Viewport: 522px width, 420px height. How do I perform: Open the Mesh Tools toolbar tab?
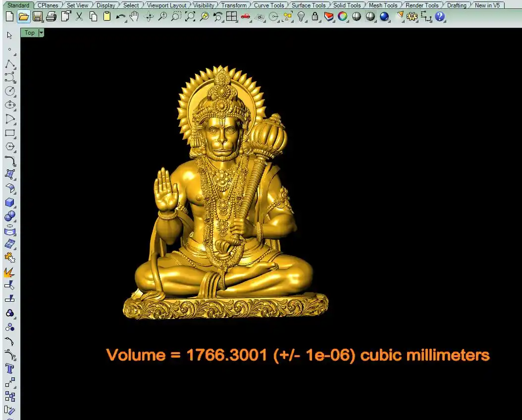click(383, 5)
